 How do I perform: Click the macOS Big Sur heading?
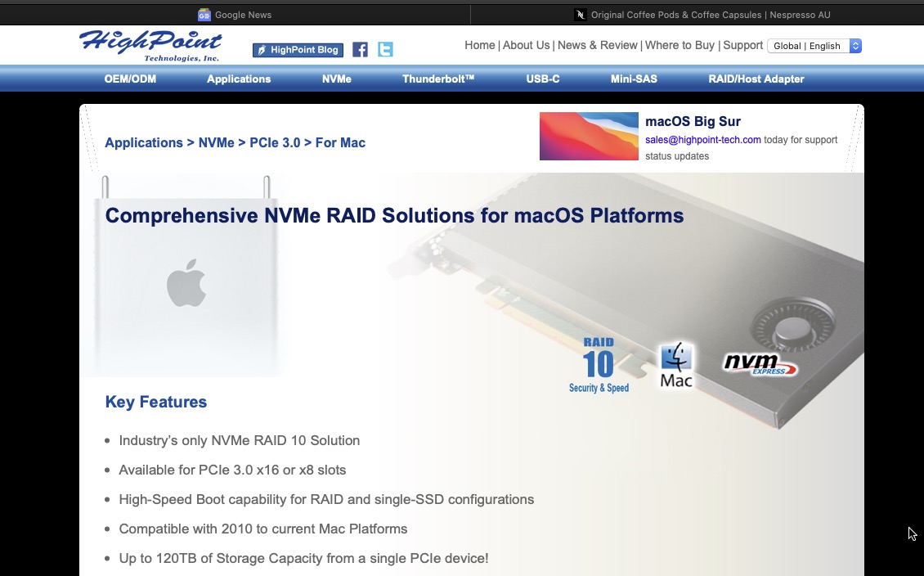click(693, 121)
